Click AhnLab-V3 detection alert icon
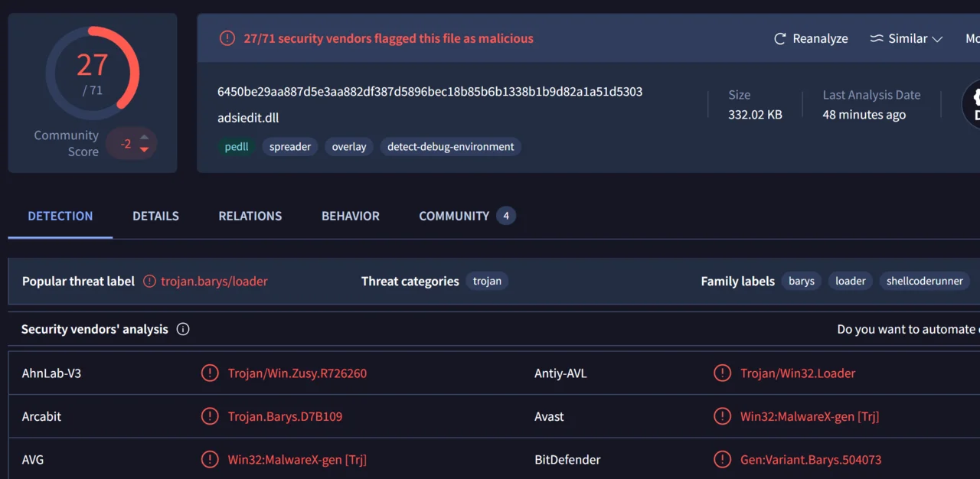This screenshot has width=980, height=479. click(209, 373)
